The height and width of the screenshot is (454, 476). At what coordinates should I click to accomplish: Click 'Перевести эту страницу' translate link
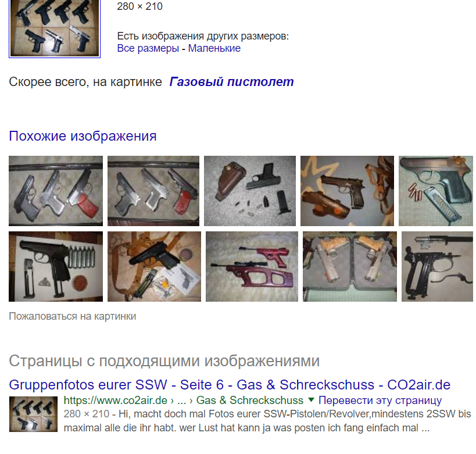click(x=380, y=401)
